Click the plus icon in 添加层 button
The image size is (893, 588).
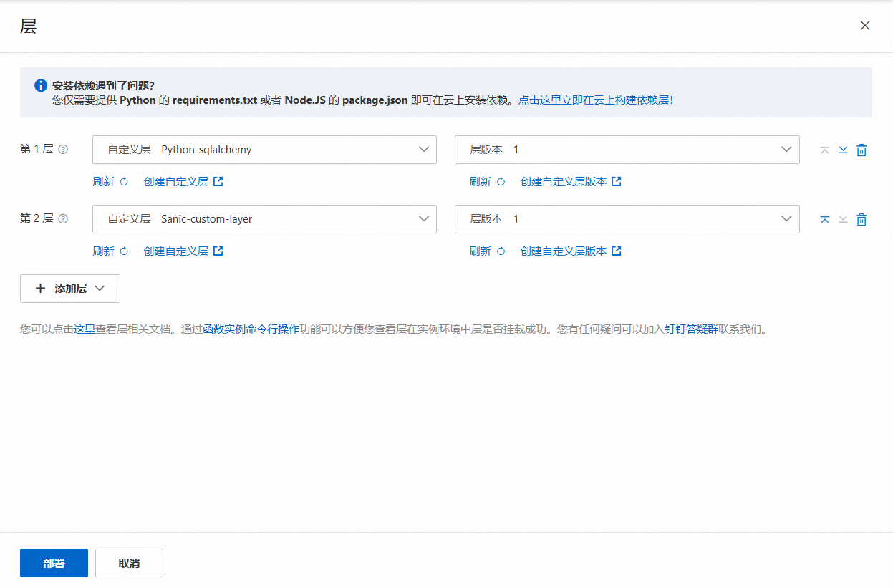coord(40,289)
